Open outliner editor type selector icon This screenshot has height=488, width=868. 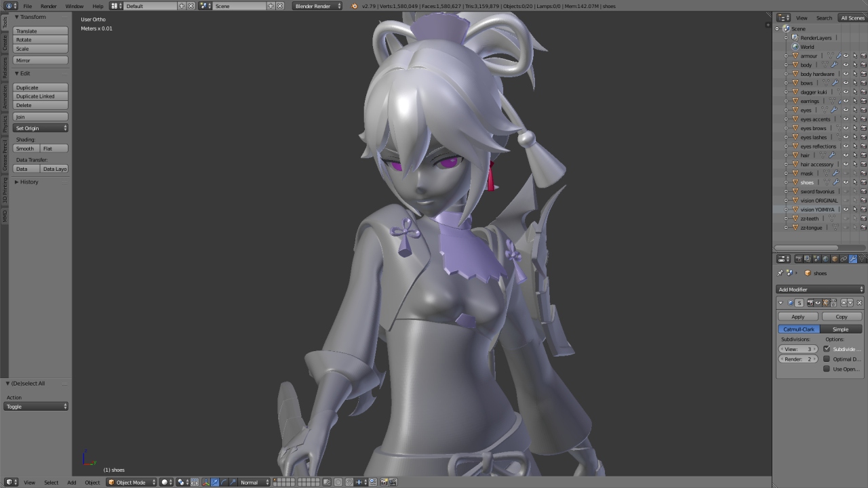tap(784, 18)
